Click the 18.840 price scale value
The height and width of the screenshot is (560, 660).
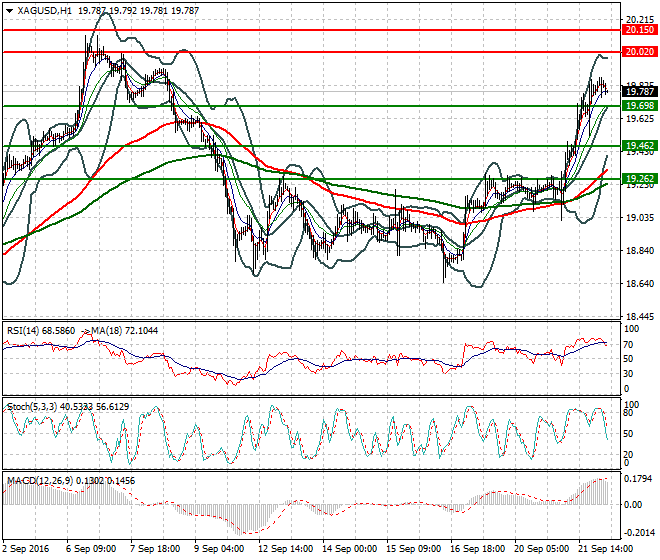640,251
